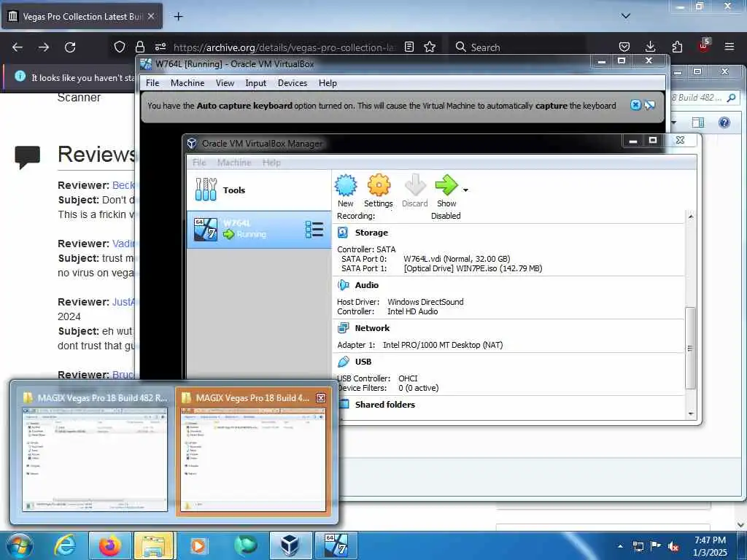The width and height of the screenshot is (747, 560).
Task: Close the highlighted MAGIX Vegas Pro thumbnail
Action: point(321,397)
